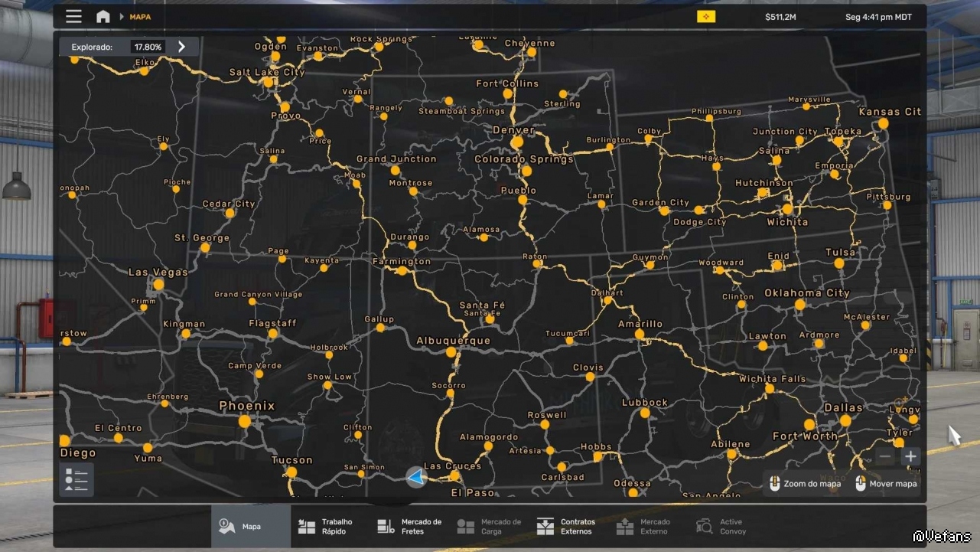Screen dimensions: 980x552
Task: Click the Garden City label
Action: [661, 203]
